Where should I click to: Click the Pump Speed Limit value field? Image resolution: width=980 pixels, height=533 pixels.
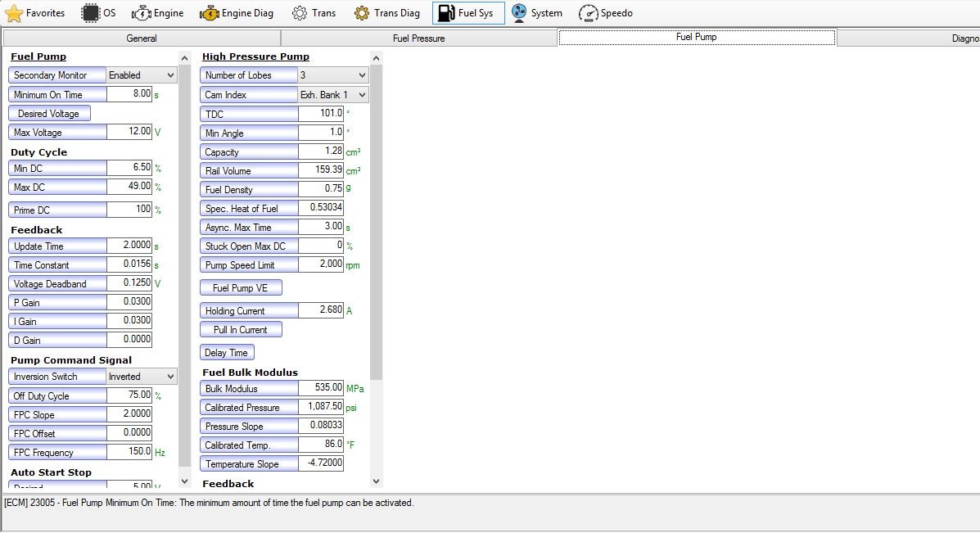click(x=321, y=264)
